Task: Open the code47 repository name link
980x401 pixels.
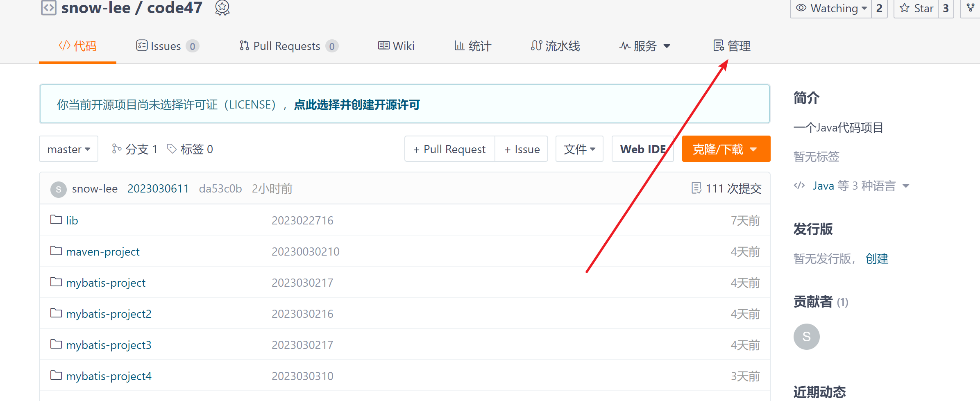Action: coord(175,7)
